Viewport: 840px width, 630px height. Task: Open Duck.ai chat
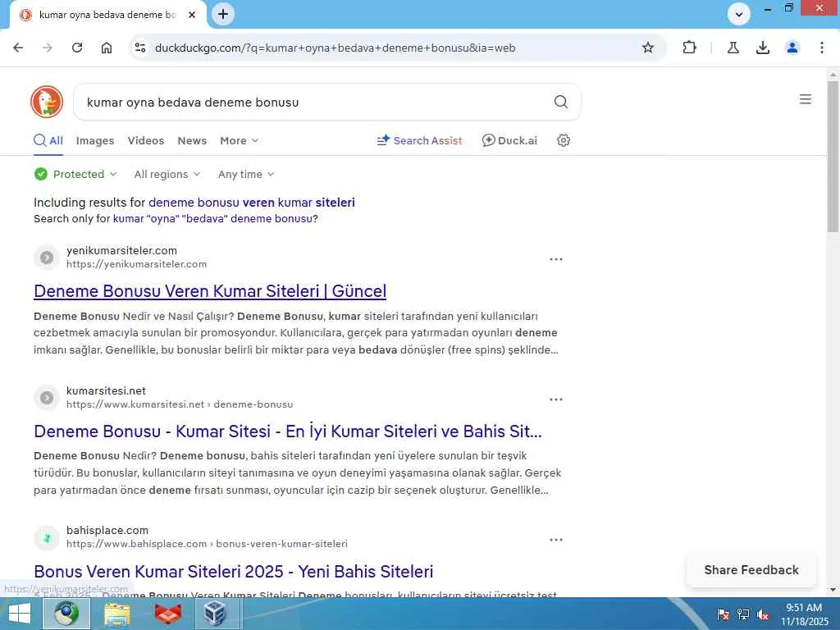509,141
